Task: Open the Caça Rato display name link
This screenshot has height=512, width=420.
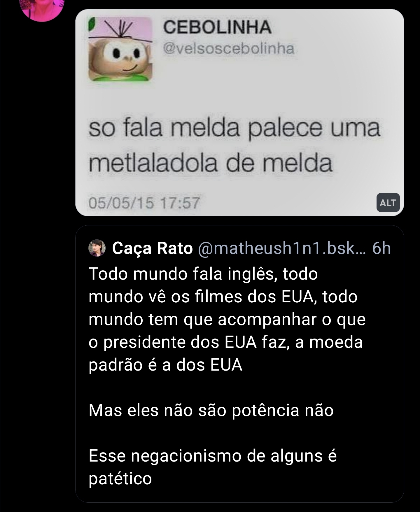Action: [153, 248]
